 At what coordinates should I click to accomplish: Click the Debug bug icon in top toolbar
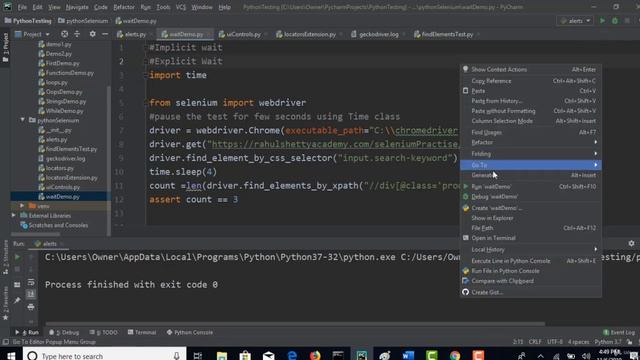[615, 21]
